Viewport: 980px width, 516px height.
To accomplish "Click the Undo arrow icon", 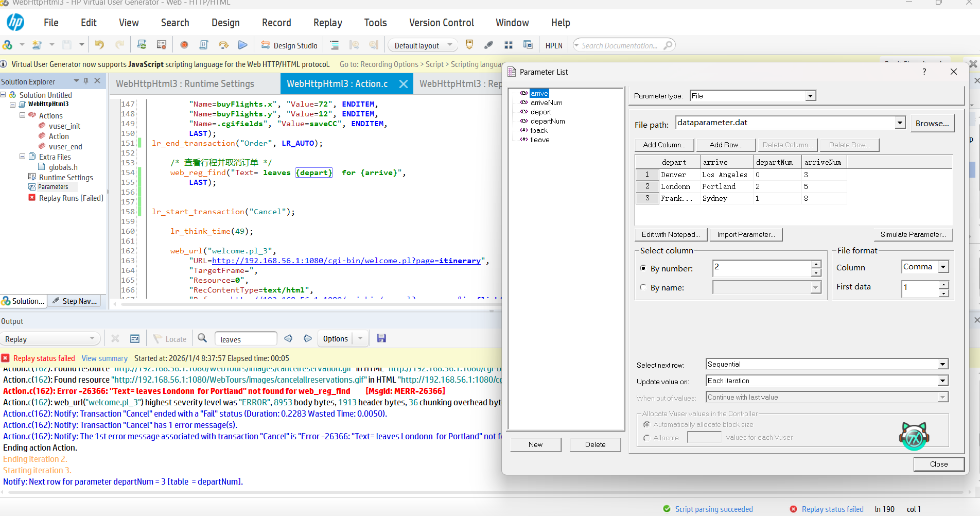I will coord(99,45).
